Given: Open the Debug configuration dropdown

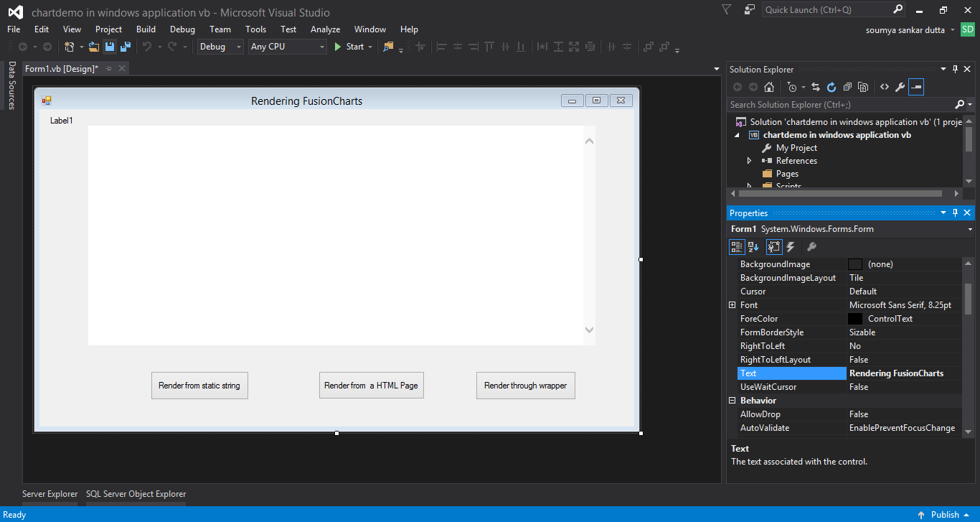Looking at the screenshot, I should tap(221, 47).
